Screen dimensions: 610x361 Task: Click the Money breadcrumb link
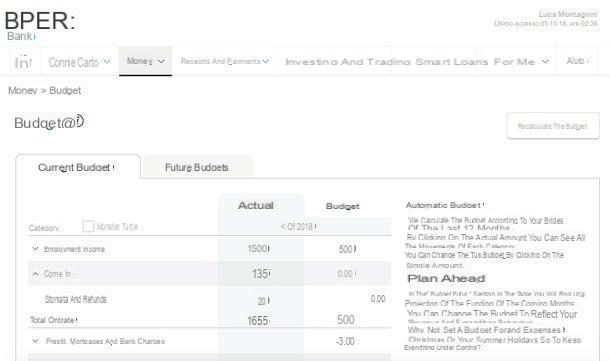[x=22, y=91]
